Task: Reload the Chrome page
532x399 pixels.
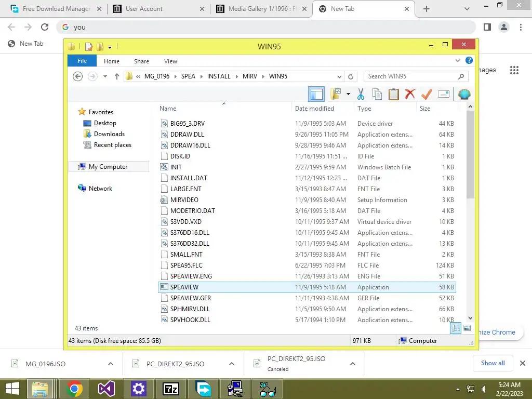Action: [x=45, y=27]
